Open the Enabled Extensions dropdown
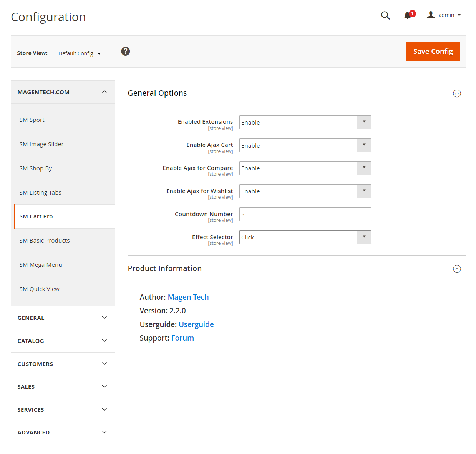The height and width of the screenshot is (454, 476). [x=305, y=122]
